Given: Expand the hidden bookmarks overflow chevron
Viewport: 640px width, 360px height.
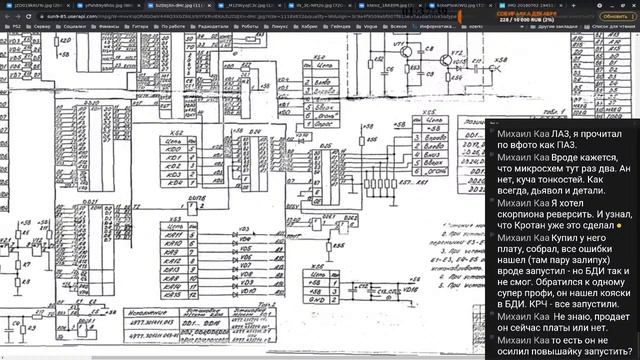Looking at the screenshot, I should click(522, 27).
